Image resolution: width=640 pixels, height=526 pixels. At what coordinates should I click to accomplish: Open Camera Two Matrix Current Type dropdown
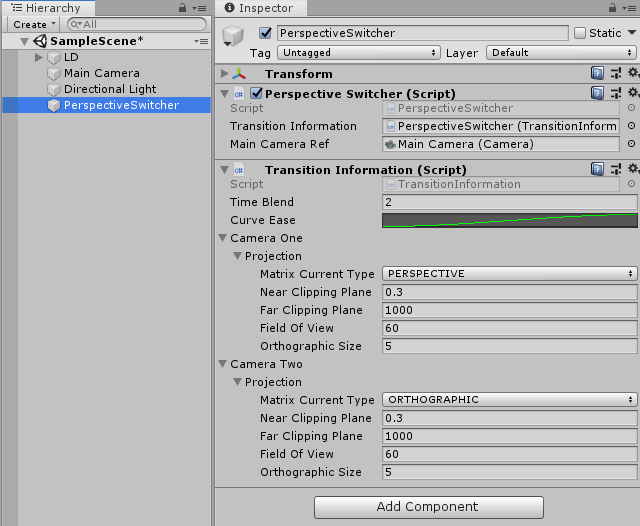pos(509,399)
